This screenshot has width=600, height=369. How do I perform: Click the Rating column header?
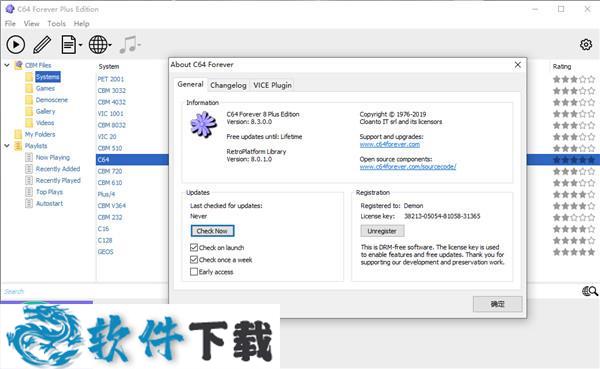point(562,66)
